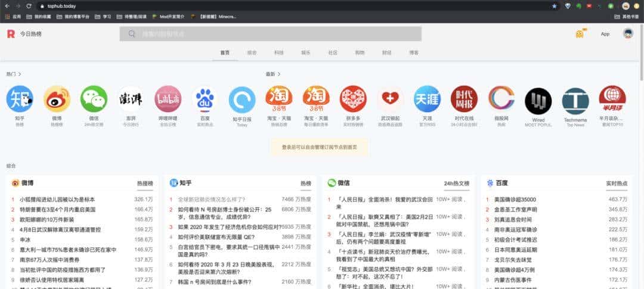Viewport: 644px width, 289px height.
Task: Switch to the 科技 tab
Action: (x=279, y=53)
